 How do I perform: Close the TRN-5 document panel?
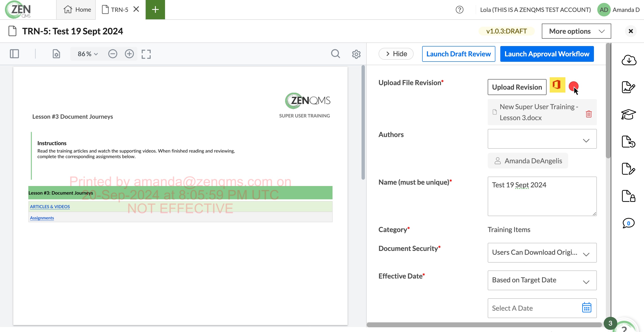coord(631,31)
